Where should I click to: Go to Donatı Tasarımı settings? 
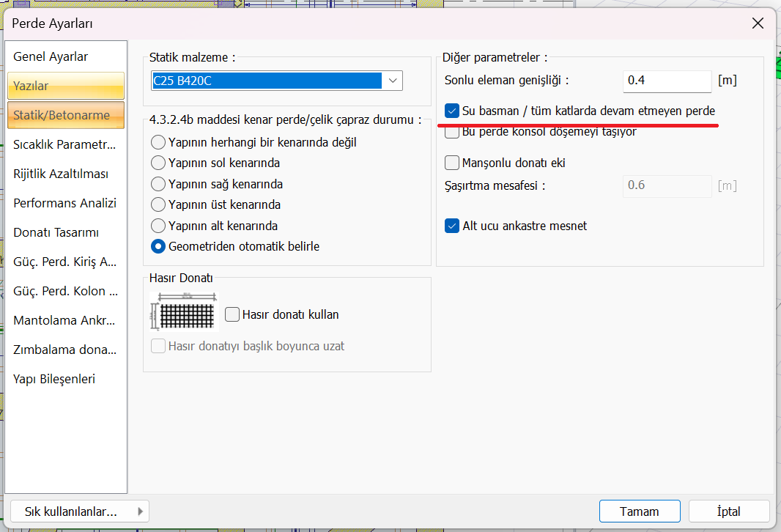[56, 232]
